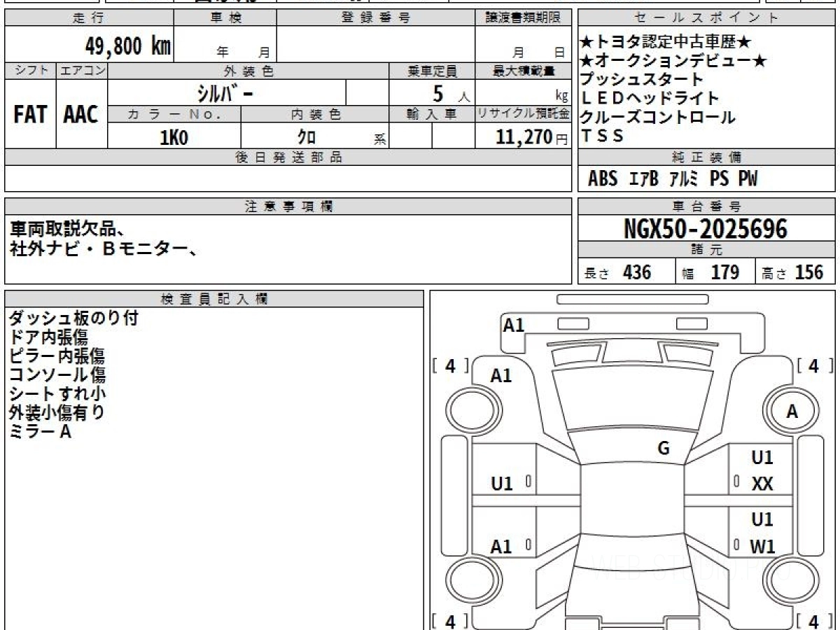
Task: Select the 登録番号 header
Action: 376,18
